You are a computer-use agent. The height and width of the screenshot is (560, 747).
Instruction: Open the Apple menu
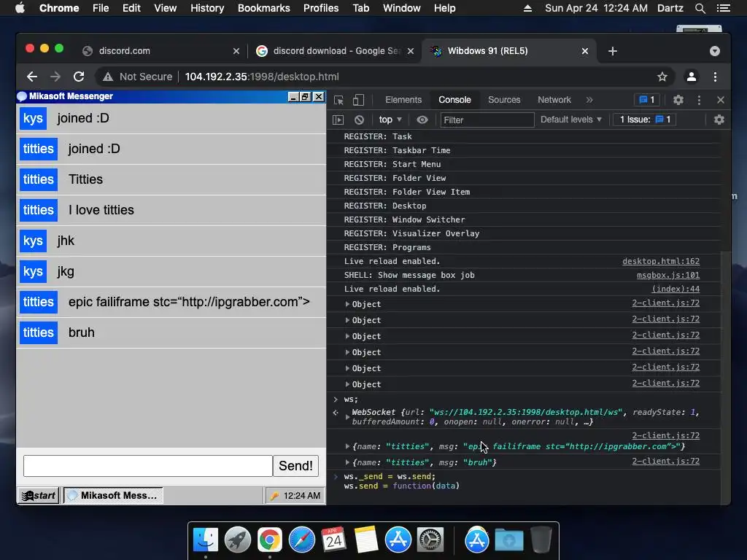pyautogui.click(x=20, y=8)
